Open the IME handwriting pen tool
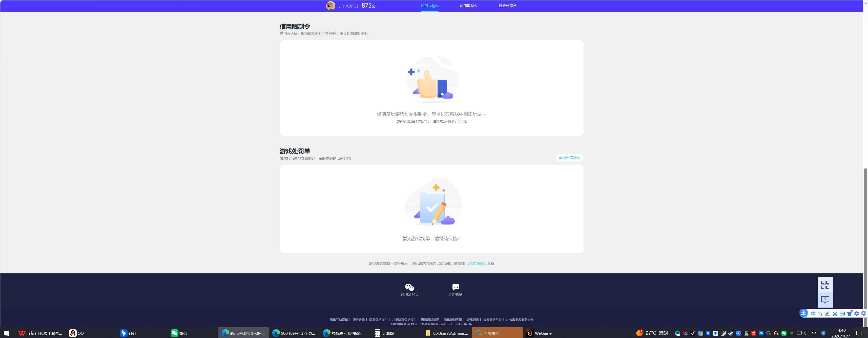 (827, 313)
